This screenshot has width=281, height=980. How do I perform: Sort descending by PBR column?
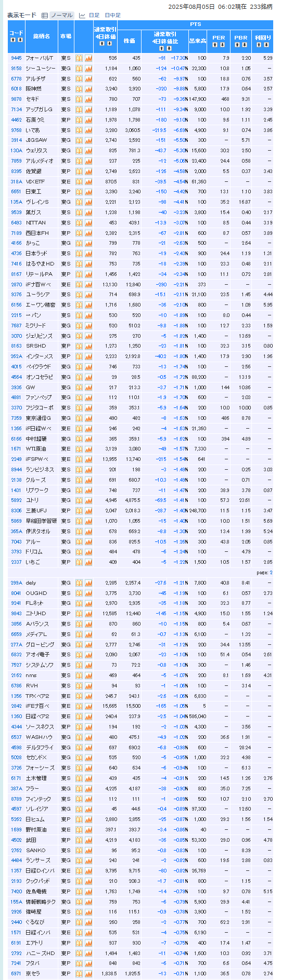[x=244, y=45]
